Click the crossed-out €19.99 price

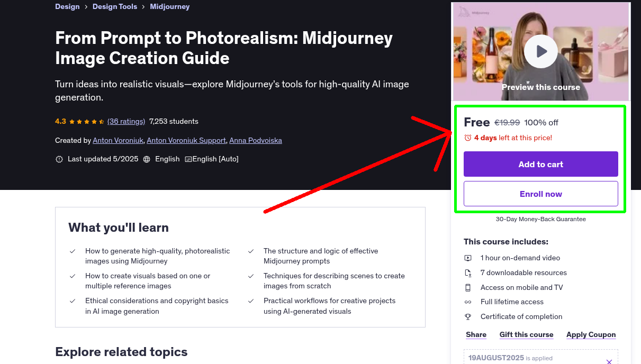click(x=507, y=123)
